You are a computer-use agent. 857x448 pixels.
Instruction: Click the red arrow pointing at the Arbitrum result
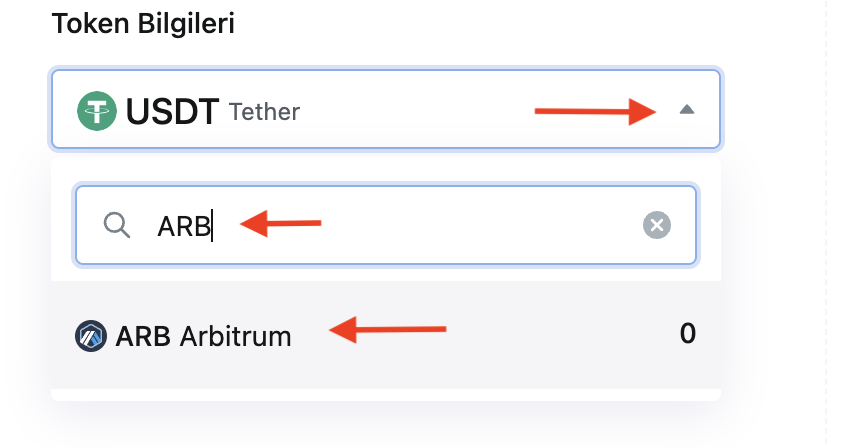coord(388,329)
